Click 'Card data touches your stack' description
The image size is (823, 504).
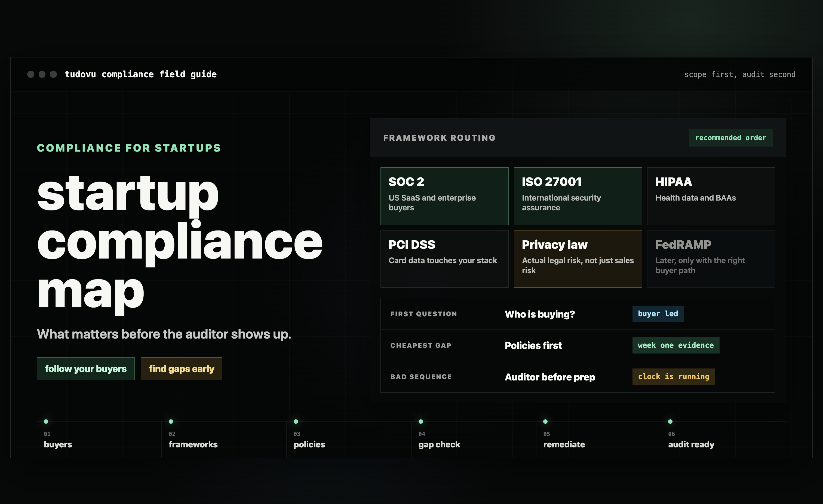pos(443,260)
